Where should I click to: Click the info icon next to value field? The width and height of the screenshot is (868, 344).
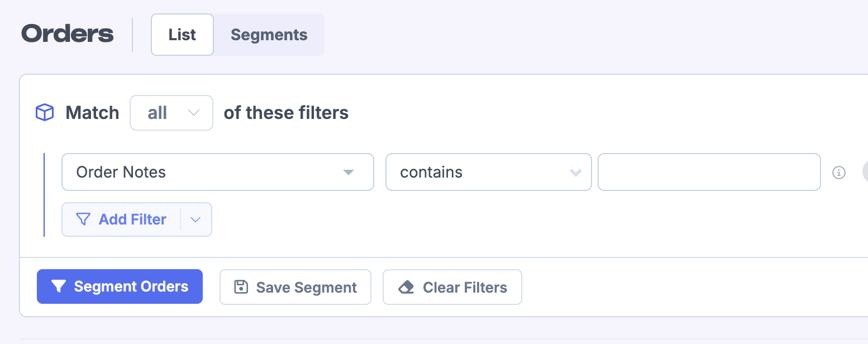[x=838, y=173]
